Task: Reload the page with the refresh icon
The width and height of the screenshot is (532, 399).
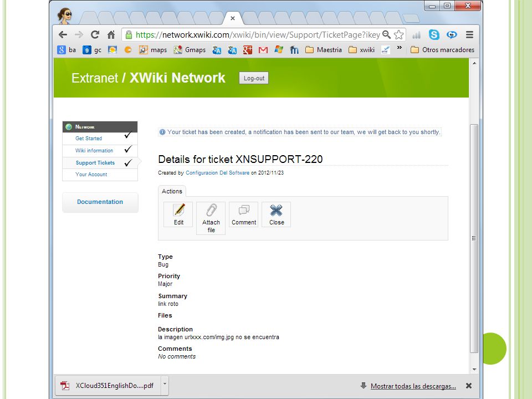Action: [x=95, y=34]
